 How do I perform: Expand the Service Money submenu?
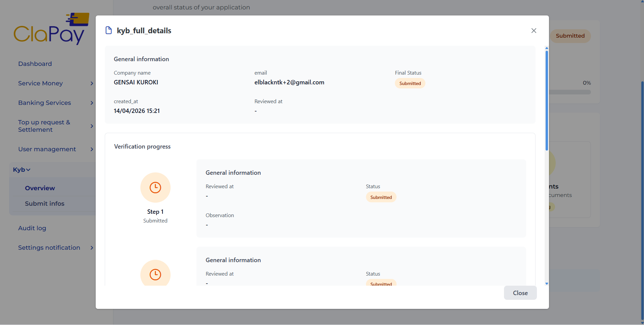[92, 83]
